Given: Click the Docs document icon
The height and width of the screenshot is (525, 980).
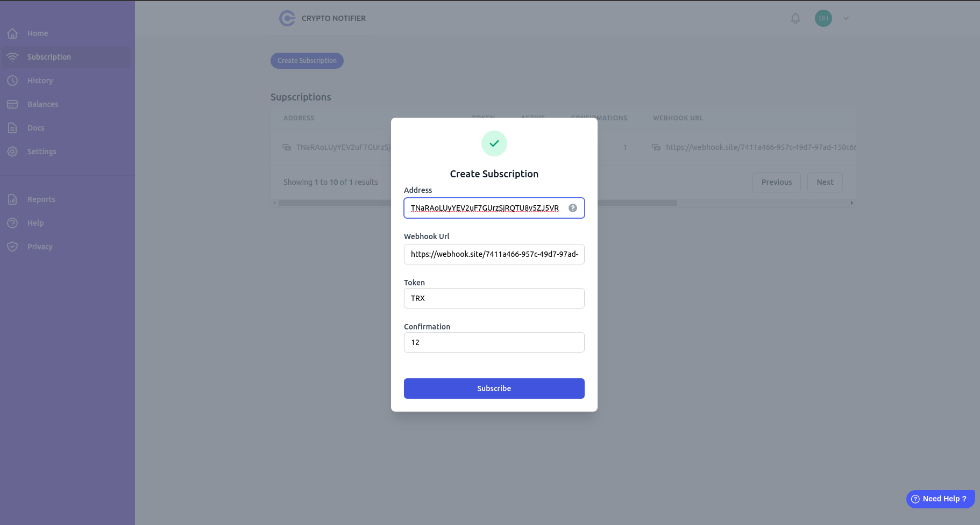Looking at the screenshot, I should (13, 127).
